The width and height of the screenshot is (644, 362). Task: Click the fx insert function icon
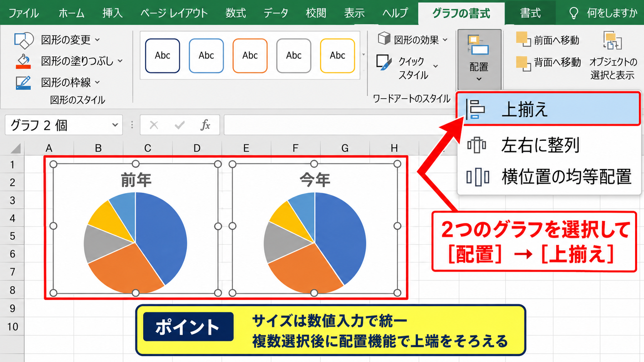tap(205, 125)
